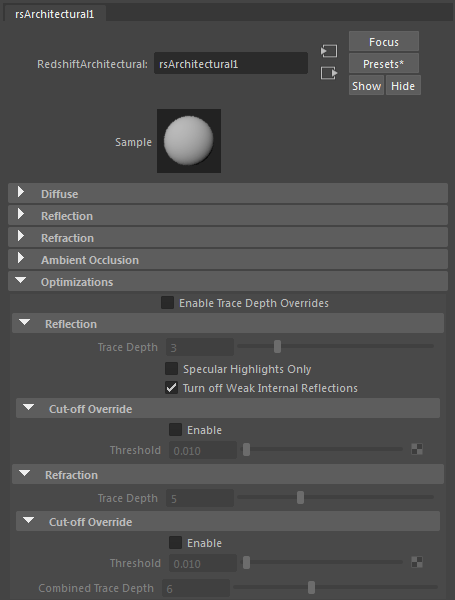
Task: Tick Enable under Reflection Cut-off Override
Action: [175, 429]
